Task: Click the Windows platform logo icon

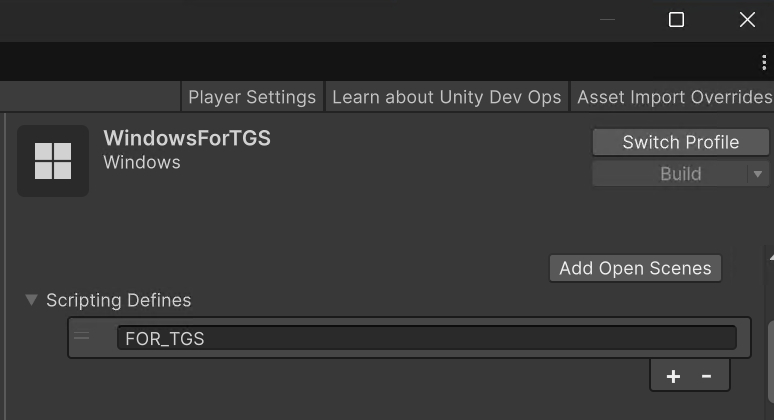Action: [53, 161]
